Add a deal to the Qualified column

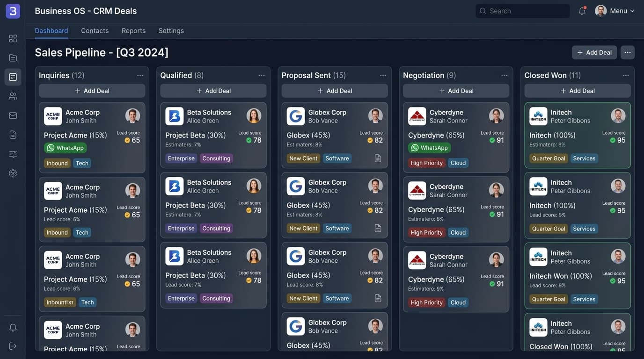click(213, 91)
